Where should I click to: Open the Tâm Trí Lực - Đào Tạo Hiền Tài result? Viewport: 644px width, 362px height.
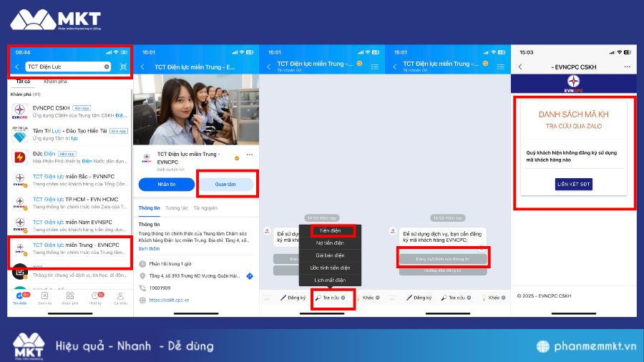tap(70, 134)
